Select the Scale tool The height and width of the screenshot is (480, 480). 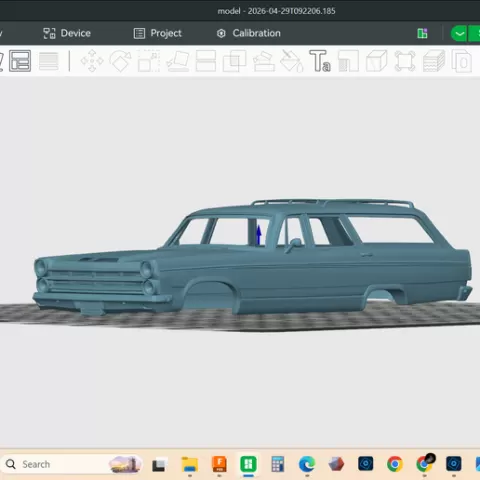point(149,61)
